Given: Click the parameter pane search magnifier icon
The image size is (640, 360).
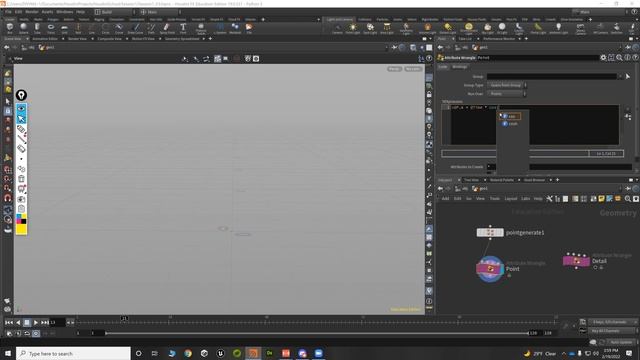Looking at the screenshot, I should pyautogui.click(x=619, y=58).
